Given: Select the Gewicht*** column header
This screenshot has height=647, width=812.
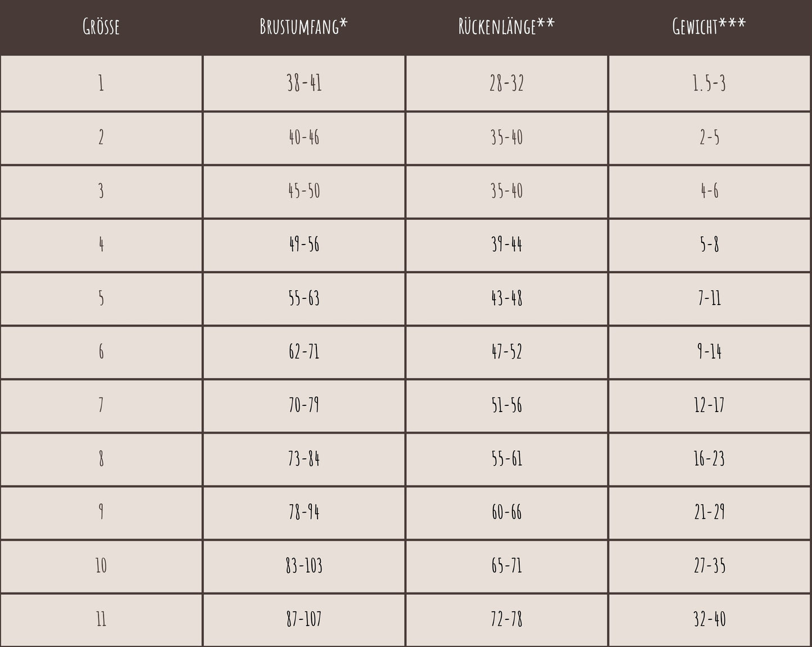Looking at the screenshot, I should coord(709,26).
